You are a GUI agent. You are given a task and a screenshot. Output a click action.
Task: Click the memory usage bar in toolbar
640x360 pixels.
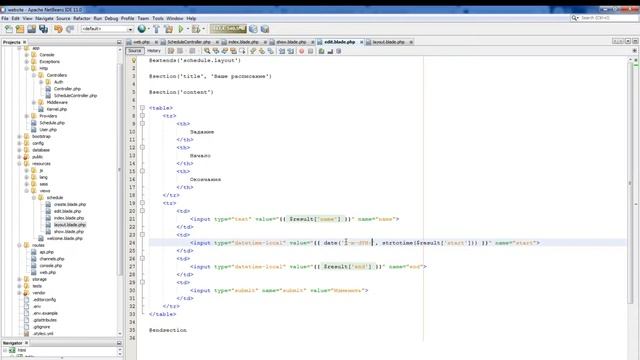tap(228, 29)
